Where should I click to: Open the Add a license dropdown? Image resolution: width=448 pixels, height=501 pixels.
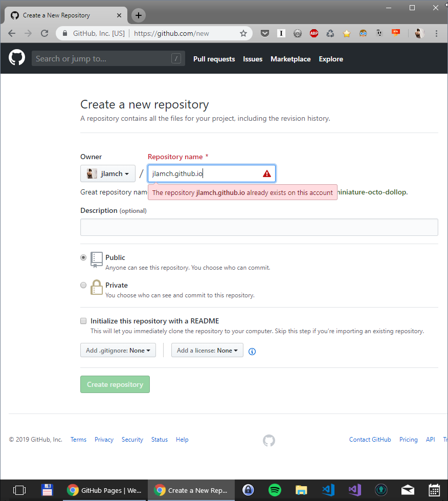(x=207, y=350)
